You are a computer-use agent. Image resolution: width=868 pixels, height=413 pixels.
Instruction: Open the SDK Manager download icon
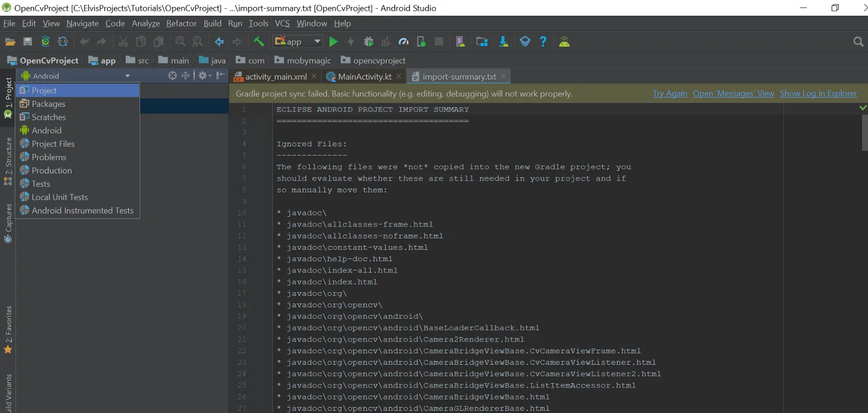click(x=503, y=42)
